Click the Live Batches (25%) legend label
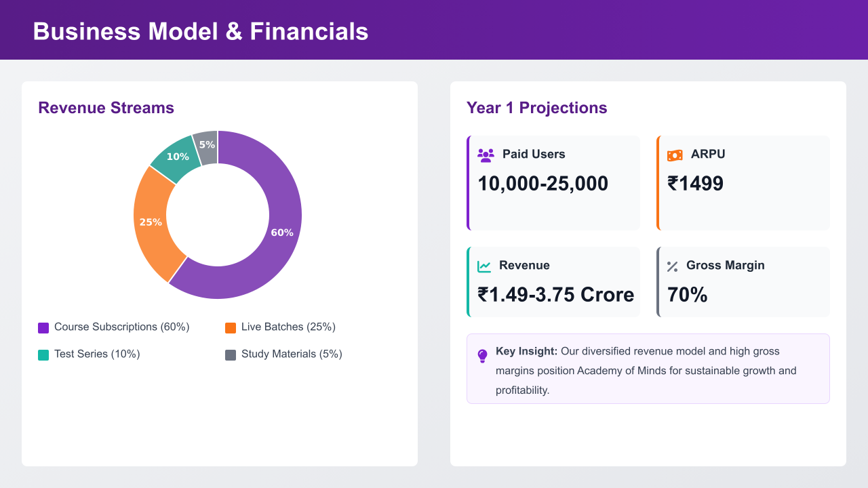868x488 pixels. (288, 327)
